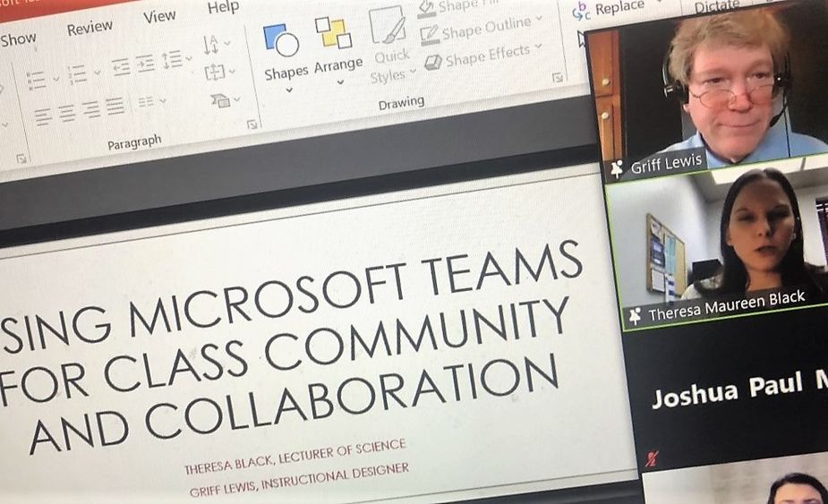Click the Arrange icon with yellow squares
This screenshot has height=504, width=828.
coord(333,33)
